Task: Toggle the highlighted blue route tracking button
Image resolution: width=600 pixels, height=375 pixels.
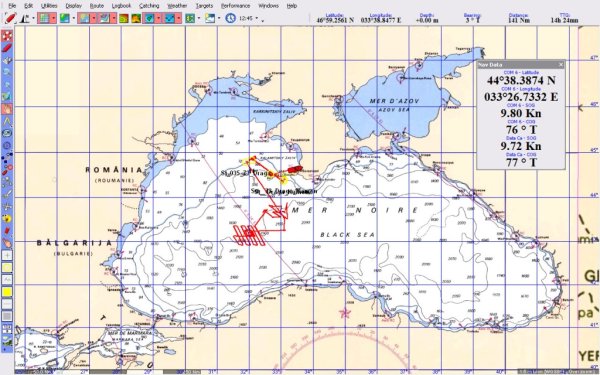Action: coord(169,18)
